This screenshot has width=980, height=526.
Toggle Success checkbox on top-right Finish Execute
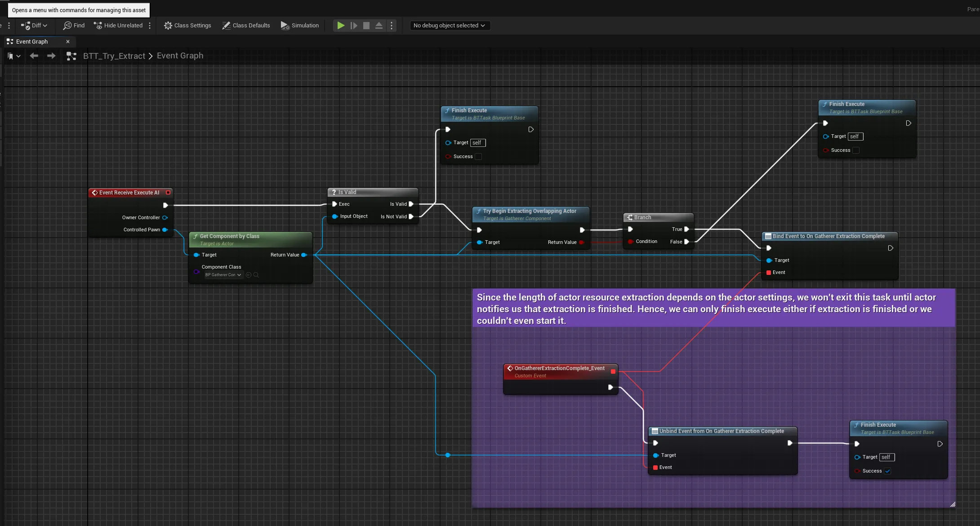(856, 150)
